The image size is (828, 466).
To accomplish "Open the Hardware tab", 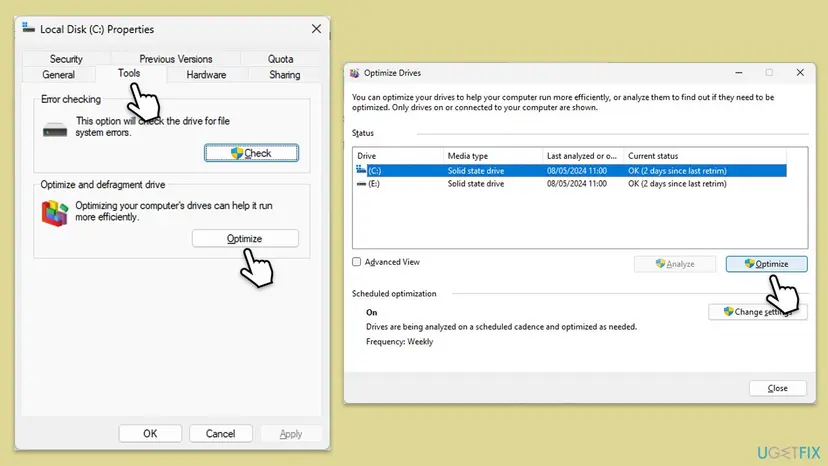I will pos(206,74).
